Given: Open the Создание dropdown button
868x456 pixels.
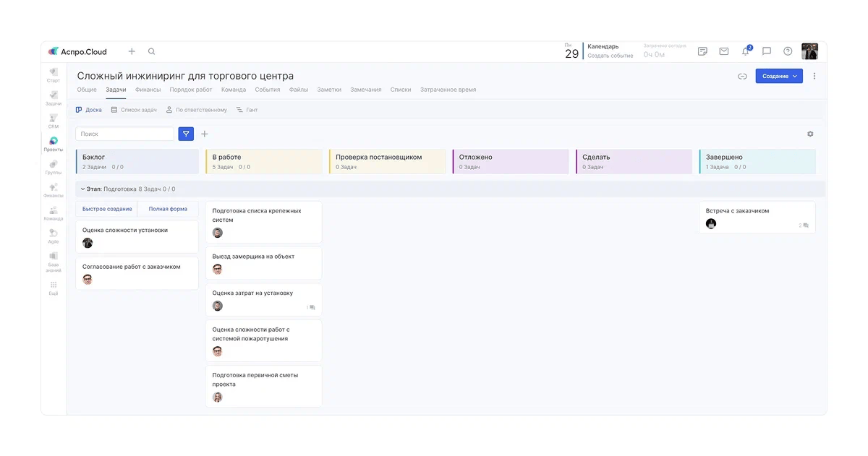Looking at the screenshot, I should pos(778,76).
